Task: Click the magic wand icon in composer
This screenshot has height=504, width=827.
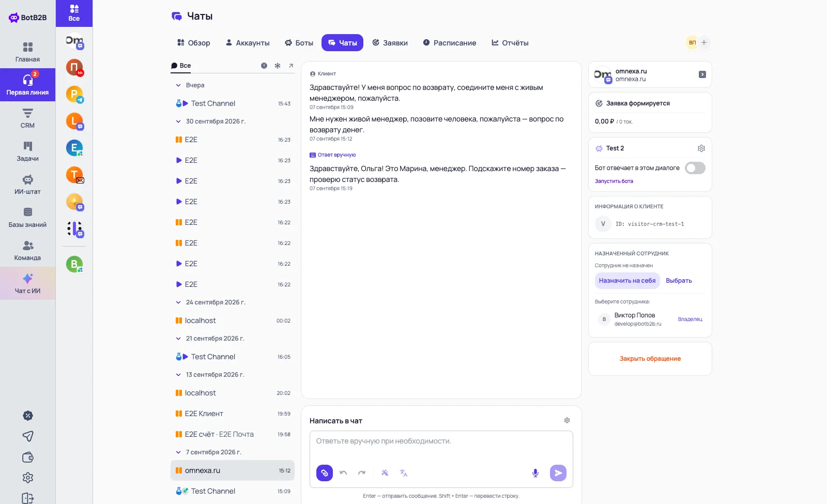Action: pos(385,473)
